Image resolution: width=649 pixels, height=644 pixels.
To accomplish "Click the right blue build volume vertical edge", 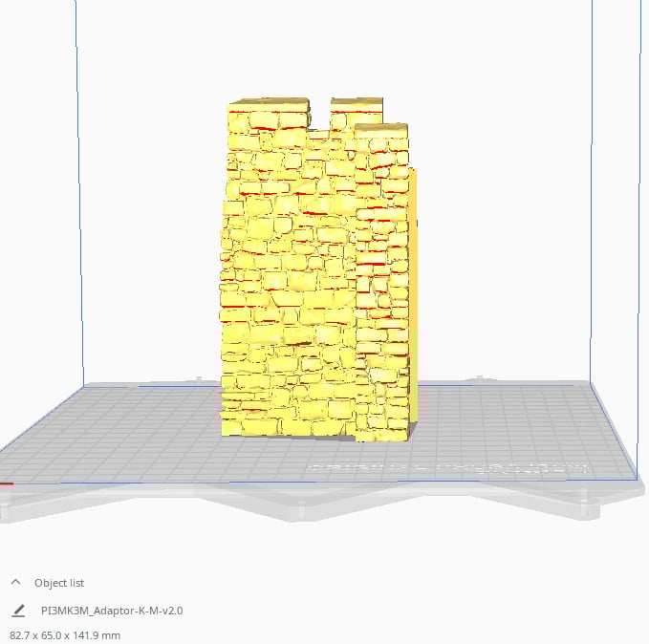I will tap(591, 191).
